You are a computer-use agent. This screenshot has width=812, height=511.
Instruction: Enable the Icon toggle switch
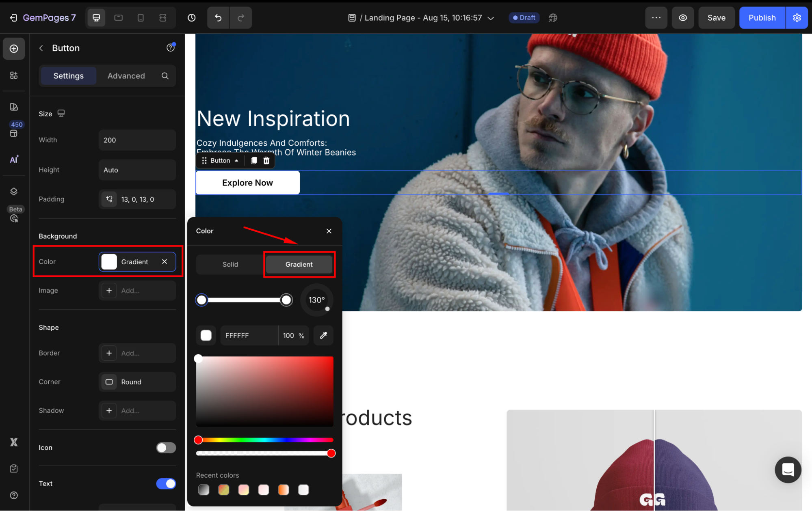tap(166, 448)
